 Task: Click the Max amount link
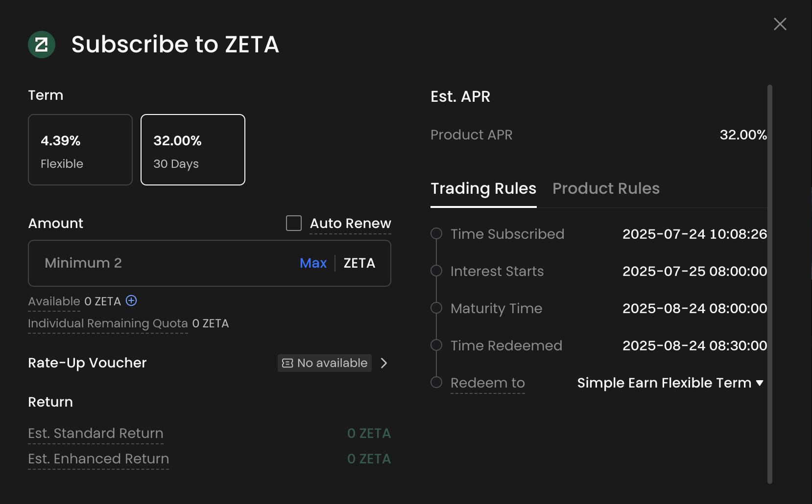click(x=313, y=263)
